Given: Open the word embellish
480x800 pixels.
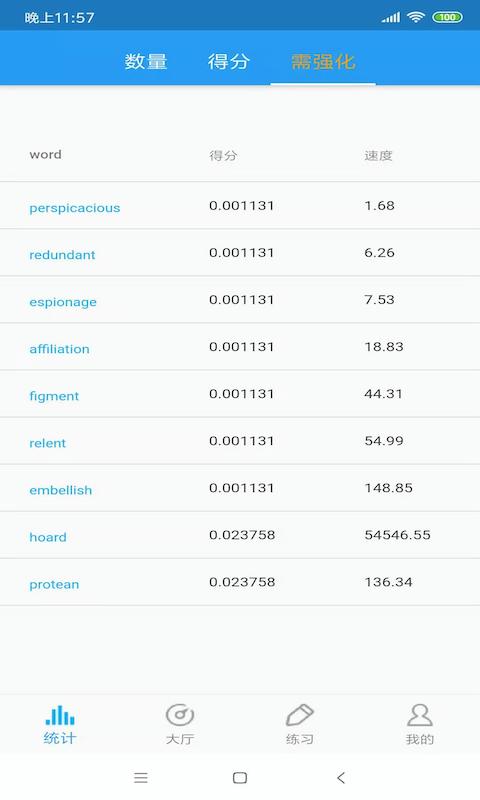Looking at the screenshot, I should point(61,490).
